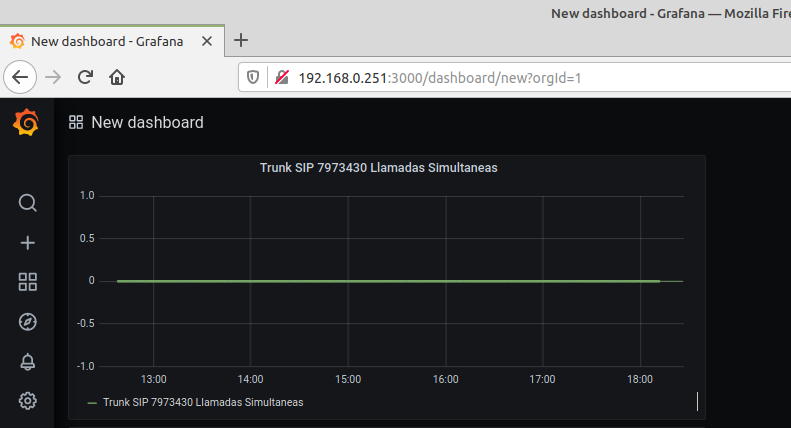
Task: Open the Dashboards four-squares sidebar icon
Action: point(28,282)
